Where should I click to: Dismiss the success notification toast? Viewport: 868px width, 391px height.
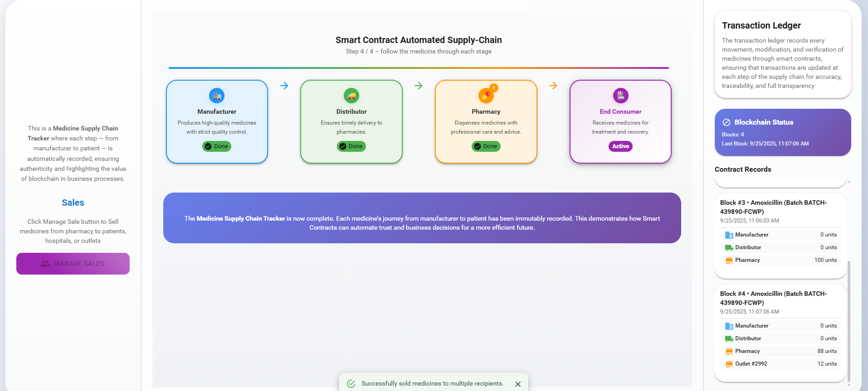pos(518,384)
